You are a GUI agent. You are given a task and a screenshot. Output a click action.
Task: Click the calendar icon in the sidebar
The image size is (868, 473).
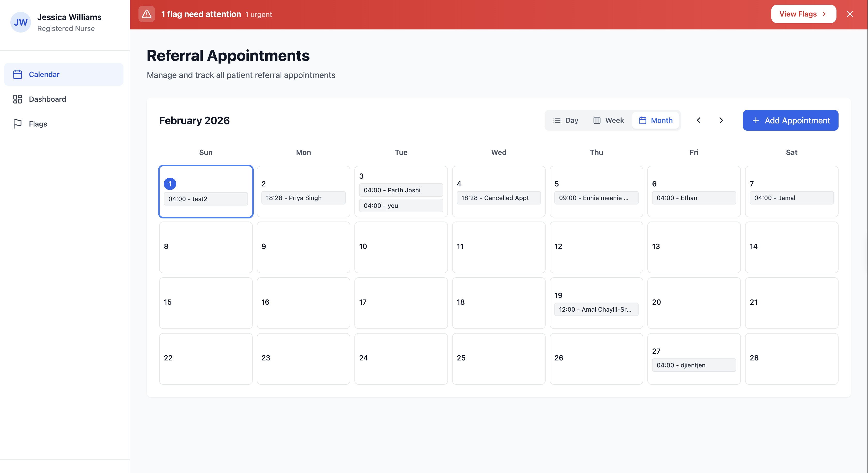pyautogui.click(x=18, y=74)
